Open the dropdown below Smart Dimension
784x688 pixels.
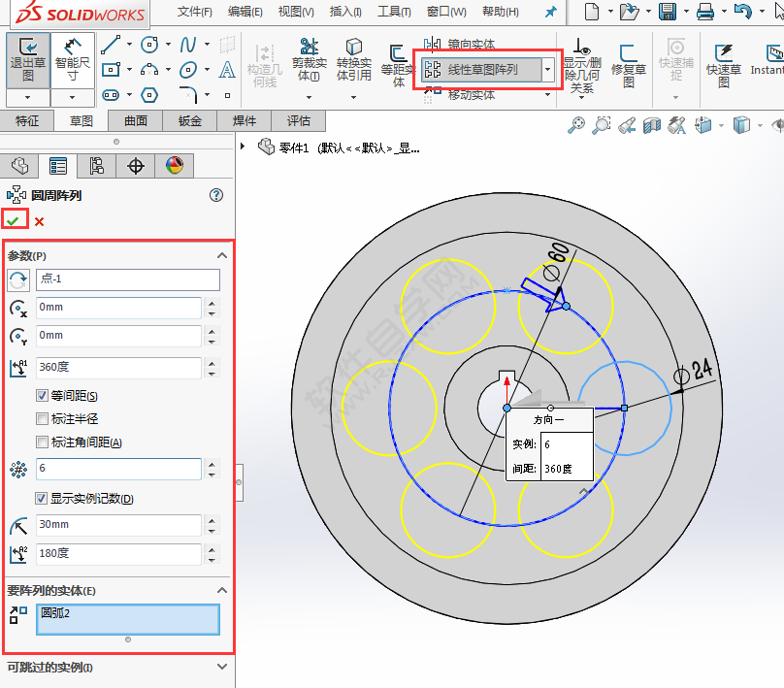point(73,97)
